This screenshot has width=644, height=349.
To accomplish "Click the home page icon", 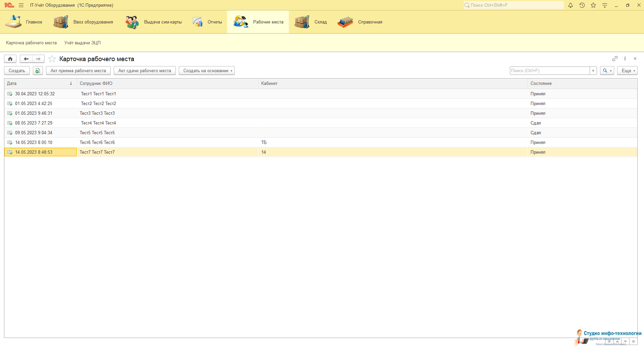I will (x=10, y=59).
